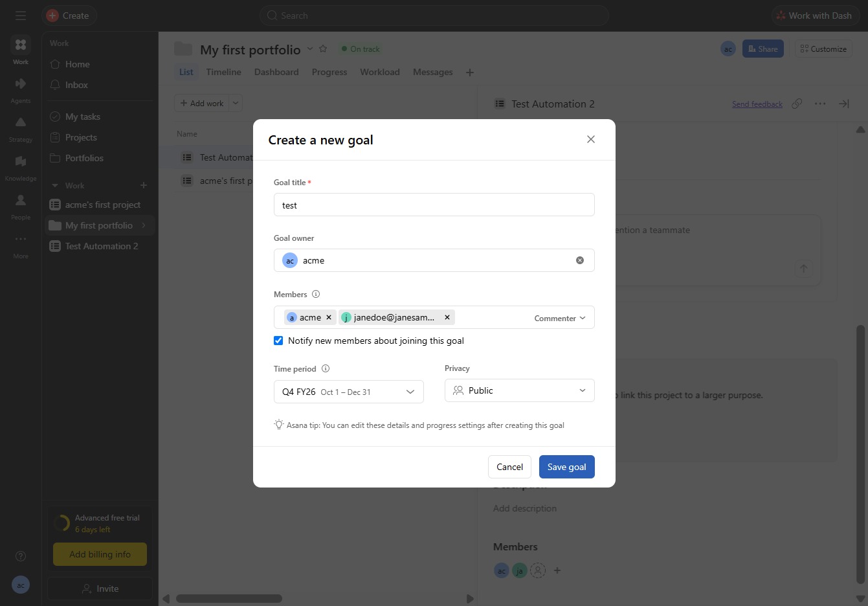The image size is (868, 606).
Task: Click the Create button
Action: click(x=69, y=16)
